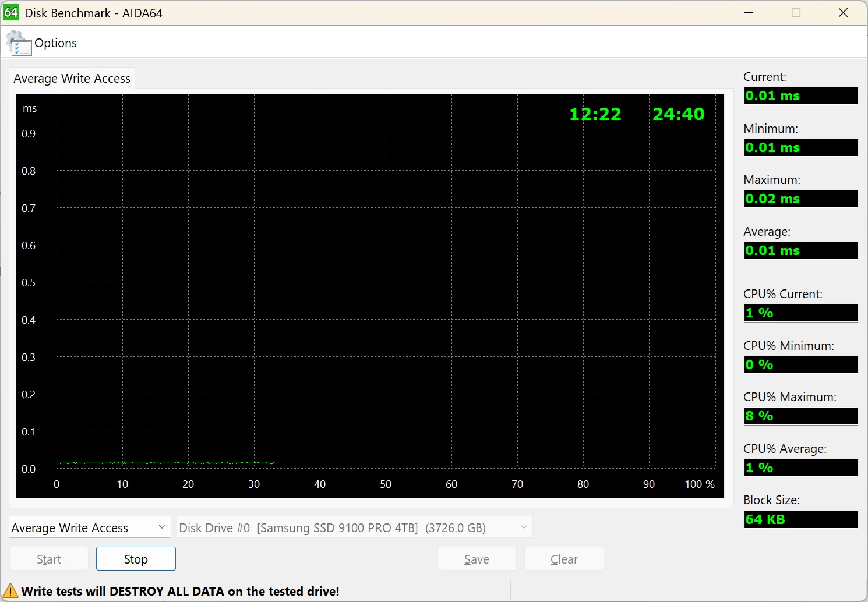Select the Average Write Access tab
The width and height of the screenshot is (868, 602).
[72, 79]
